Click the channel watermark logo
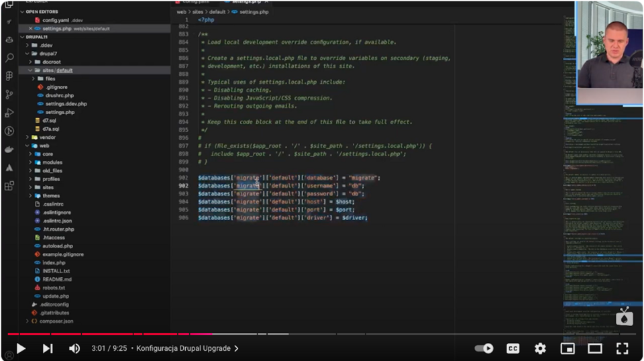This screenshot has height=361, width=644. [x=625, y=316]
